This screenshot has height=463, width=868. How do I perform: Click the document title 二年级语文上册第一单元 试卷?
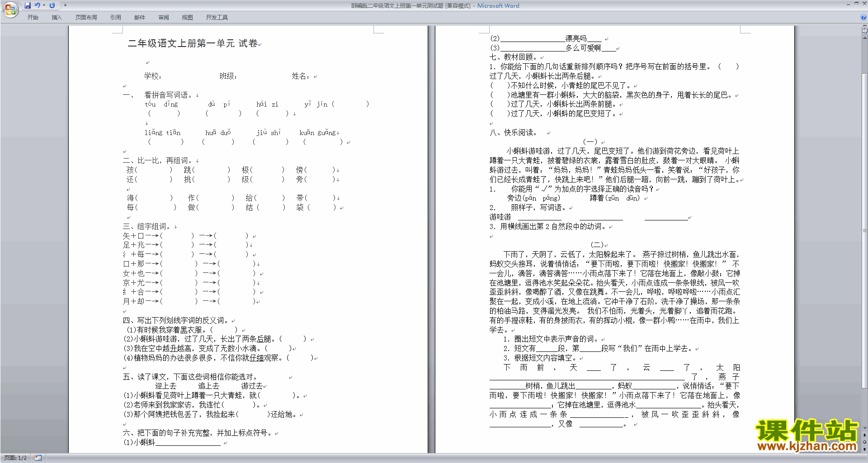coord(193,43)
